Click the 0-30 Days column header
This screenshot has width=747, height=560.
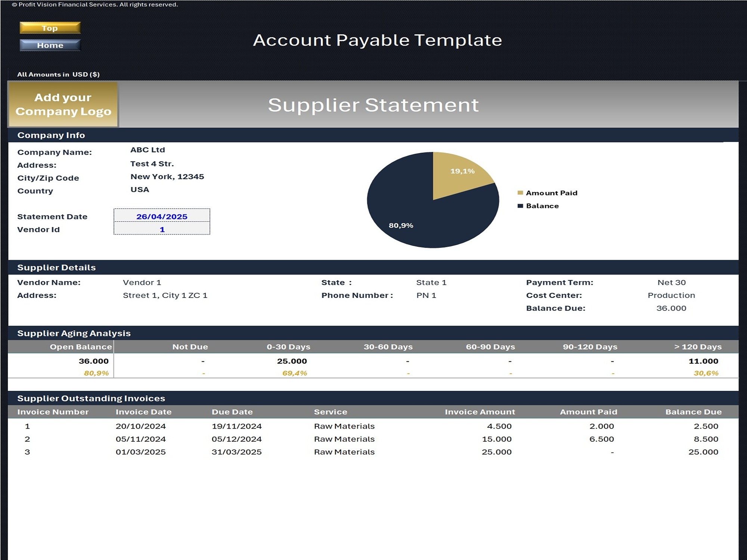coord(288,346)
